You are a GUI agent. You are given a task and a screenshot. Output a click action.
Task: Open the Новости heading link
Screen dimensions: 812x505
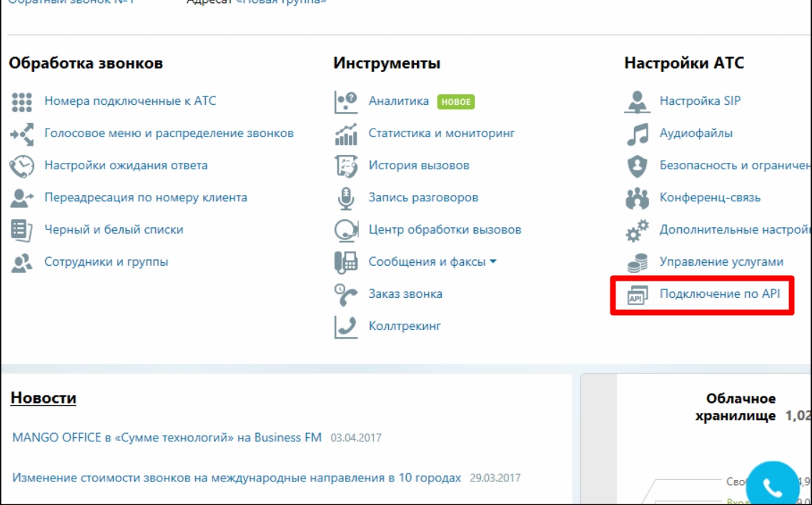pos(44,398)
